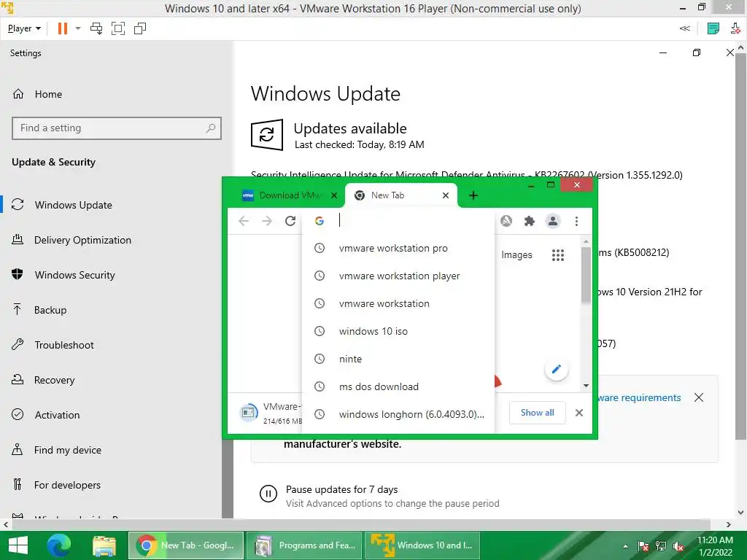Viewport: 747px width, 560px height.
Task: Open Google Images link
Action: coord(516,254)
